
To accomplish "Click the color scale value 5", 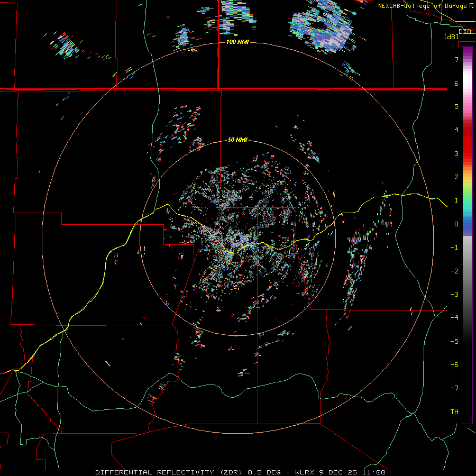I will pos(456,106).
